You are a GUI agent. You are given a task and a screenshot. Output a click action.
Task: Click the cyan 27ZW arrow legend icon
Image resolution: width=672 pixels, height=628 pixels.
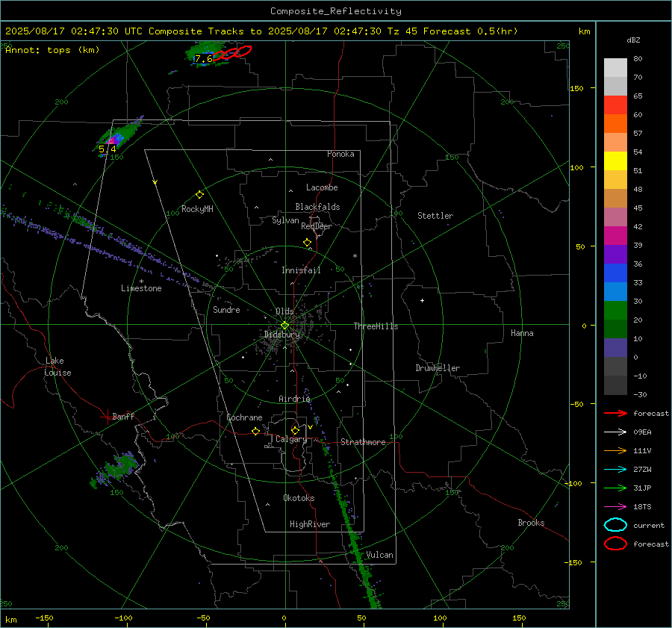point(615,470)
